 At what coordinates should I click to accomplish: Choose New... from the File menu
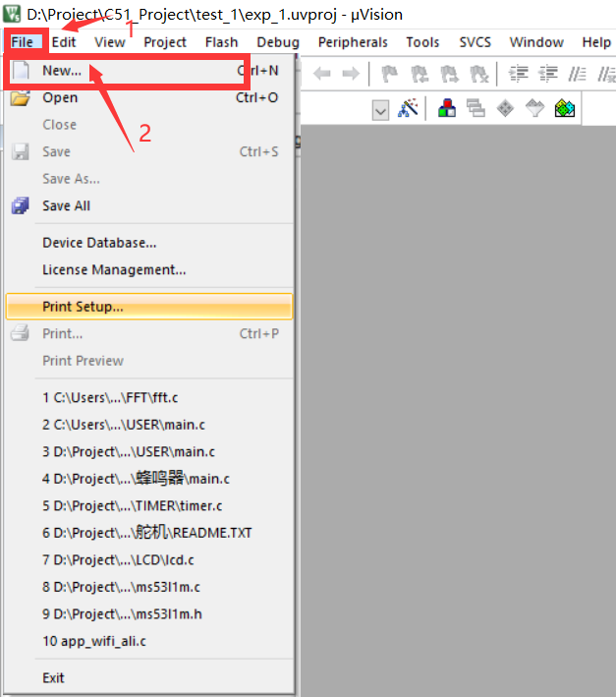pos(149,71)
